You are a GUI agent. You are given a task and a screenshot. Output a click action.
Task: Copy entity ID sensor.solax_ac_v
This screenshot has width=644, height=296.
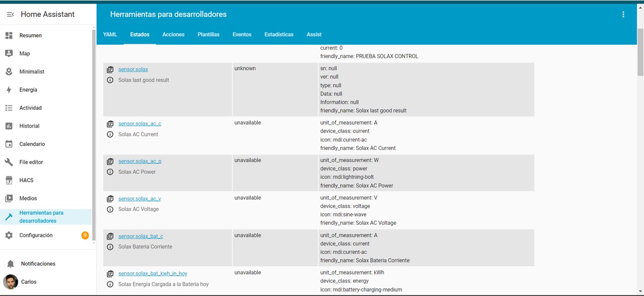coord(110,199)
